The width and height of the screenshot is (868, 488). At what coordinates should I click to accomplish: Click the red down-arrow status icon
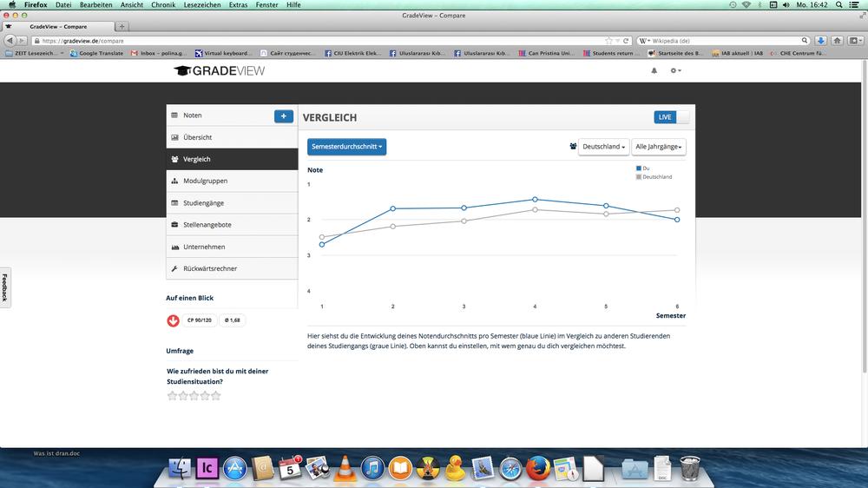(173, 320)
